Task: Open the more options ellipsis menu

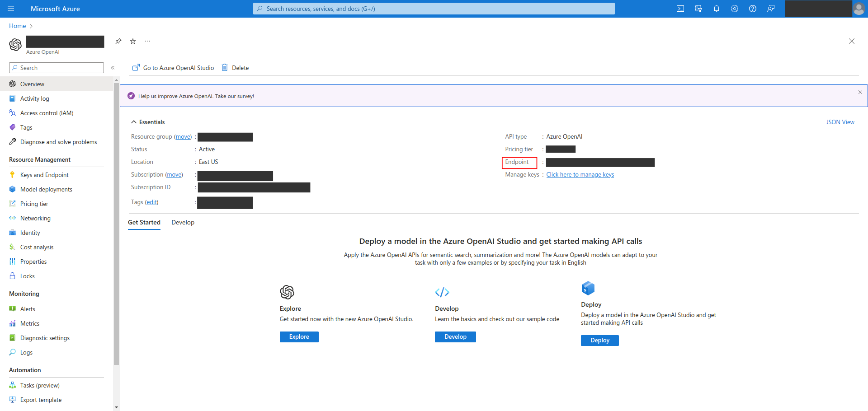Action: click(x=147, y=41)
